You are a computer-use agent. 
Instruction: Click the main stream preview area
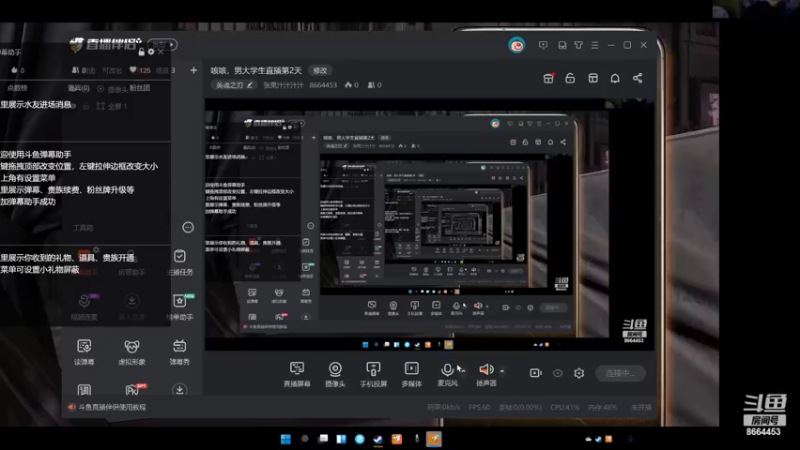430,224
